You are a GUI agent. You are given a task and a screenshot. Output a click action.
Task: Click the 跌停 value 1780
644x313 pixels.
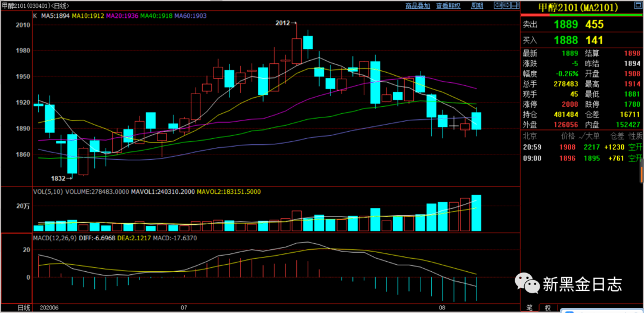tap(631, 104)
